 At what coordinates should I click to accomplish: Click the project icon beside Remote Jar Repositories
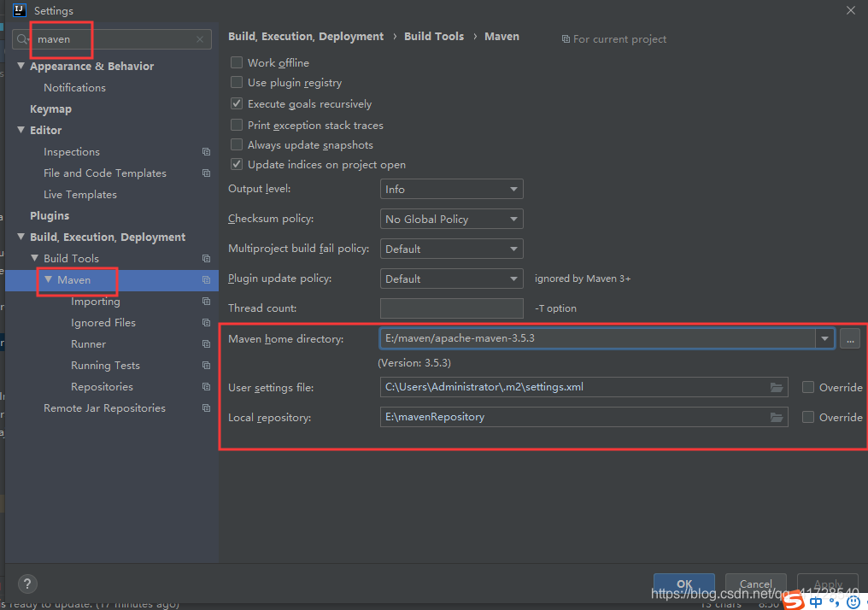[206, 408]
